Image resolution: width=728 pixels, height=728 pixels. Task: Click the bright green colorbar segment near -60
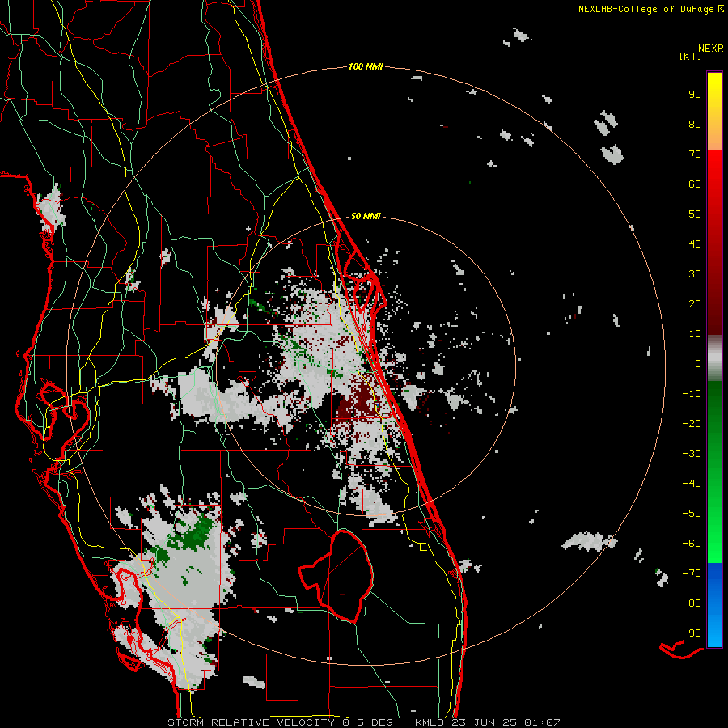714,545
